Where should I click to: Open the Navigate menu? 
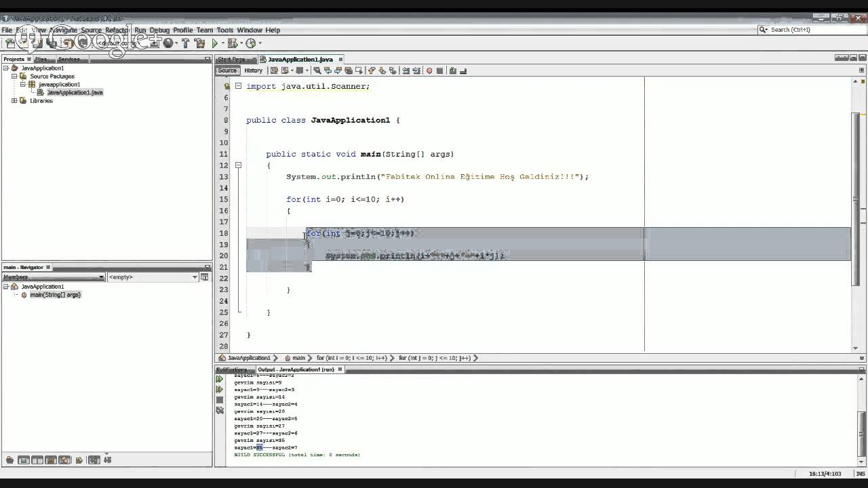click(63, 30)
